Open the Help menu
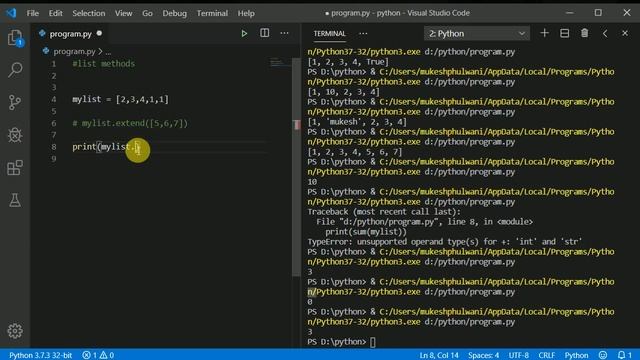Screen dimensions: 640x360 (246, 13)
